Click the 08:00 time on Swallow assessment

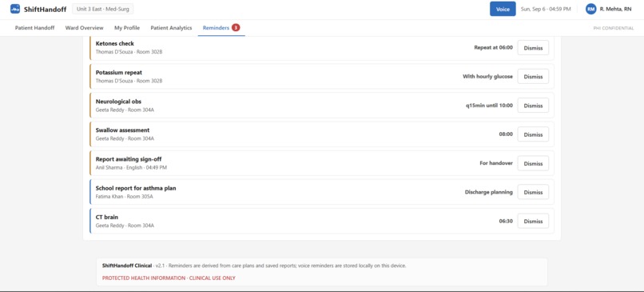[x=506, y=134]
